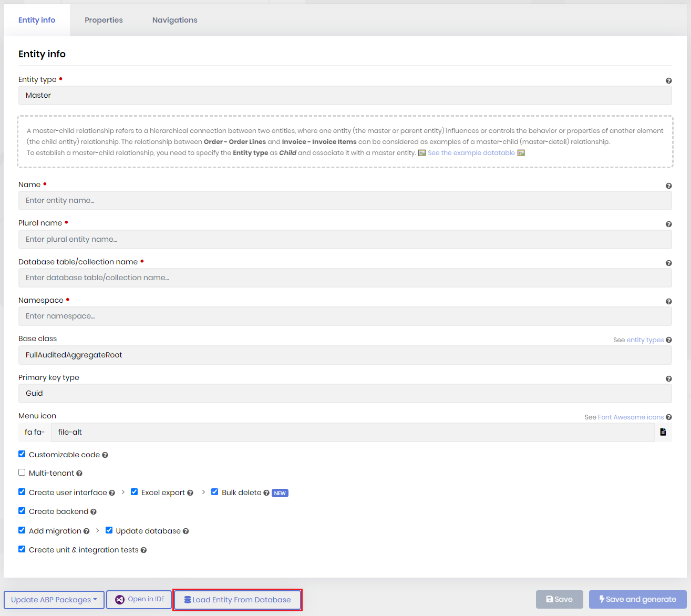
Task: Uncheck the Excel export checkbox
Action: pyautogui.click(x=135, y=491)
